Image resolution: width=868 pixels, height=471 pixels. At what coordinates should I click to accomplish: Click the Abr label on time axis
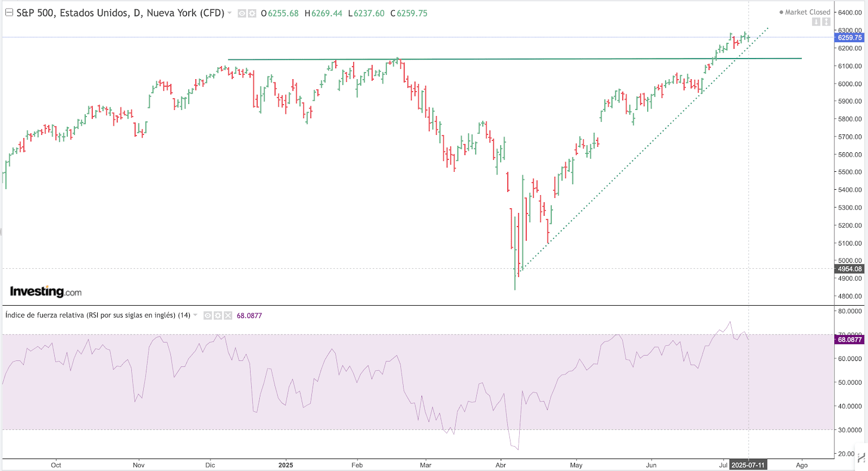point(501,465)
